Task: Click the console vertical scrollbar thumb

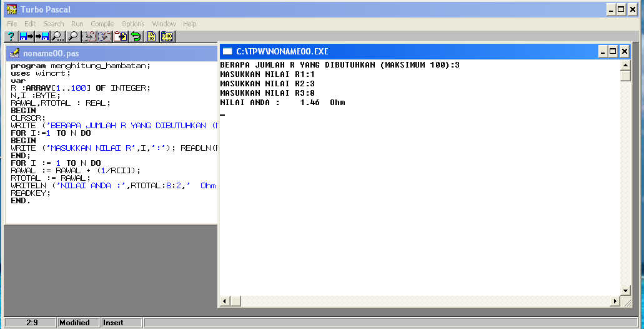Action: (625, 76)
